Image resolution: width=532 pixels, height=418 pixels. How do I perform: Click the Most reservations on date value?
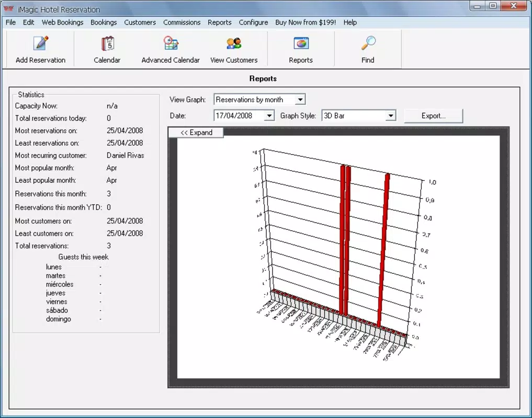[x=125, y=131]
